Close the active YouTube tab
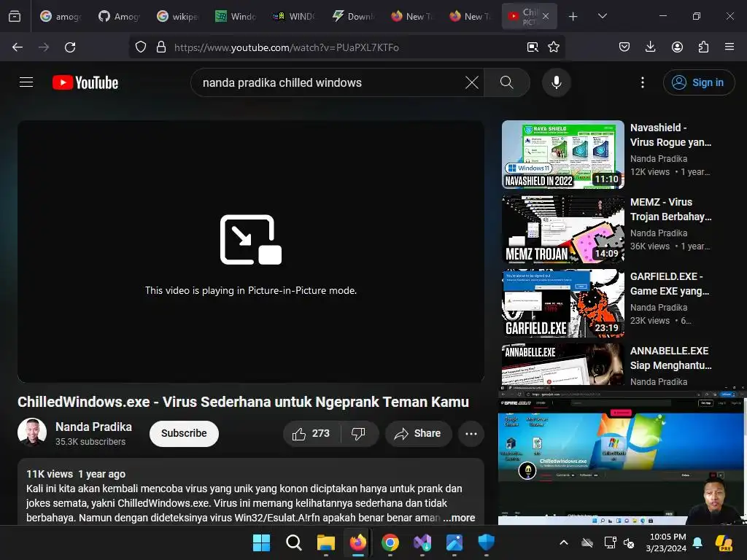The height and width of the screenshot is (560, 747). point(546,16)
